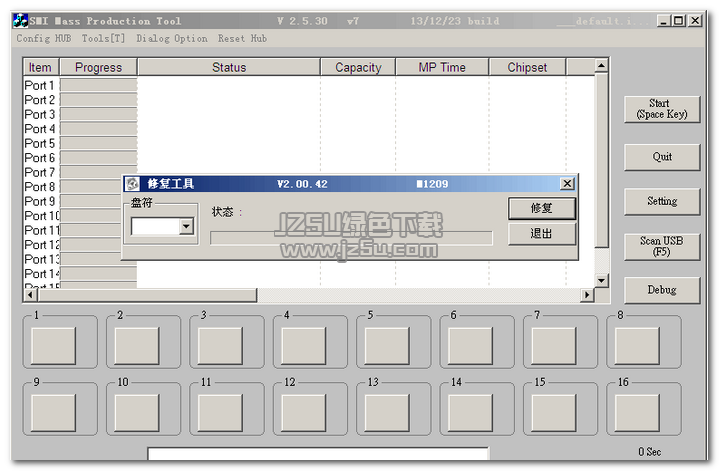719x471 pixels.
Task: Close the 修复工具 dialog
Action: (x=567, y=184)
